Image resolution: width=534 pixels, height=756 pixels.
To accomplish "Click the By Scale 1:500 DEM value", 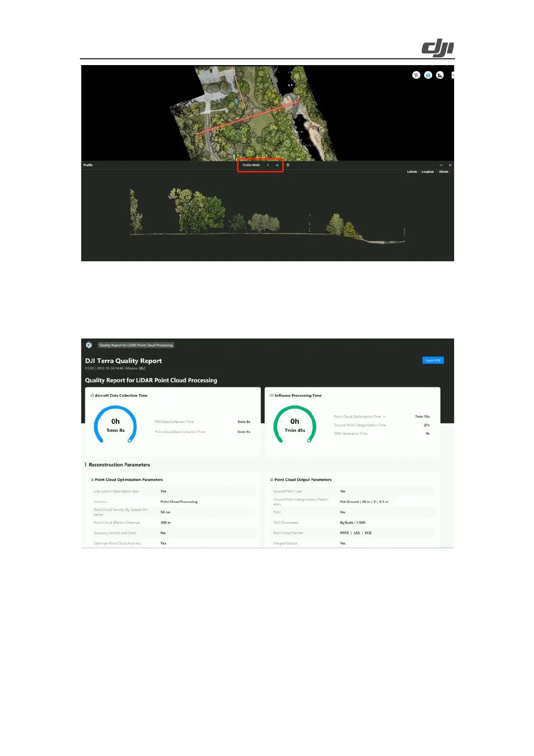I will click(353, 523).
